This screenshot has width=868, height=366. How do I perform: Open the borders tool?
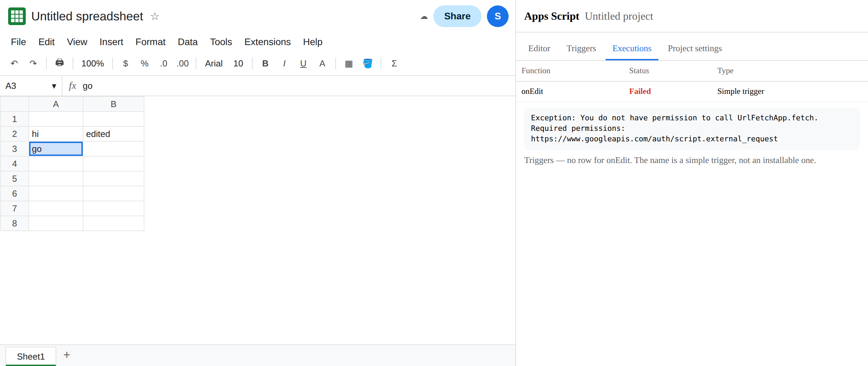[349, 63]
